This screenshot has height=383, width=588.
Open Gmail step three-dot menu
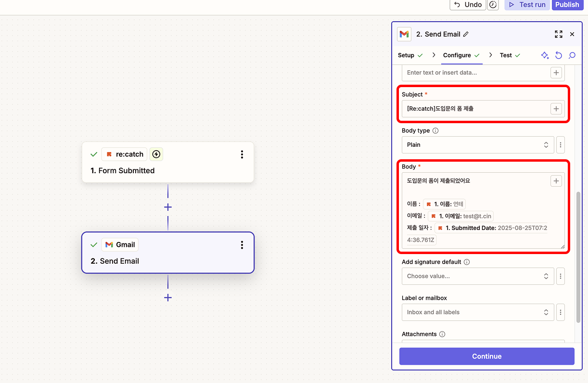click(x=242, y=245)
